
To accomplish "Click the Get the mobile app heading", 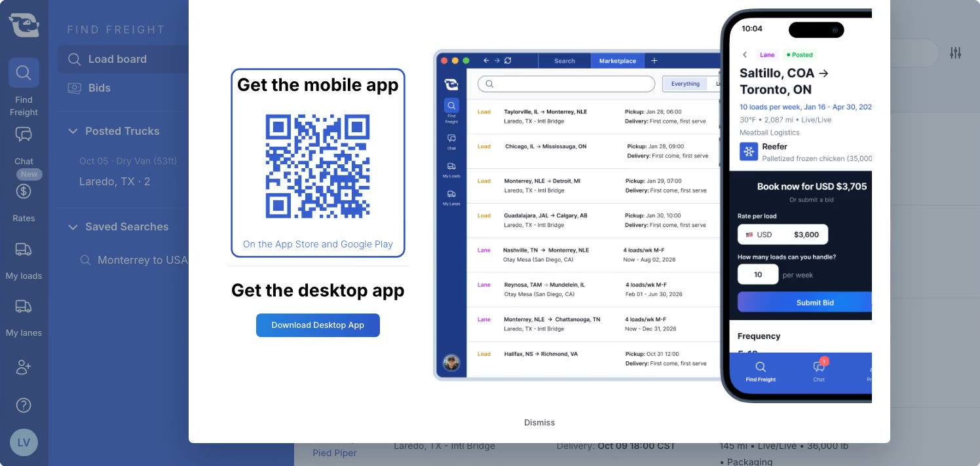I will pyautogui.click(x=318, y=85).
